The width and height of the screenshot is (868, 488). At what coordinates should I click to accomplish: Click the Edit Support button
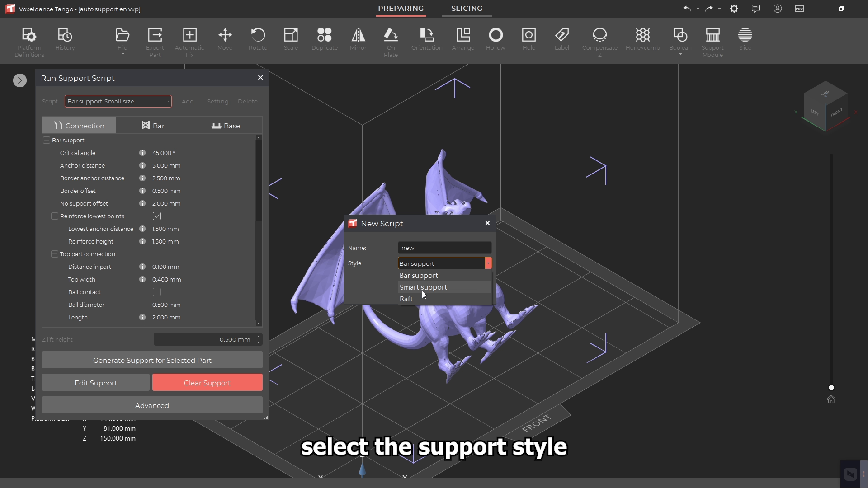(96, 383)
